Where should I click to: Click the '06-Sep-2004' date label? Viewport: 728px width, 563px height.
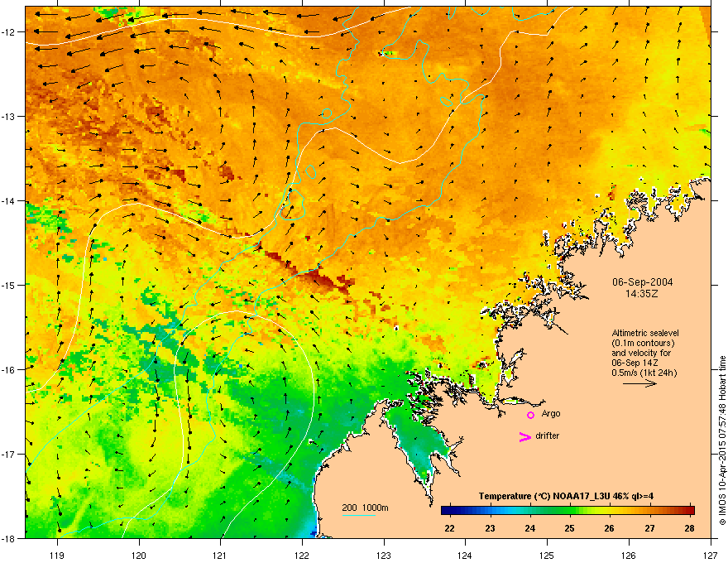click(642, 282)
